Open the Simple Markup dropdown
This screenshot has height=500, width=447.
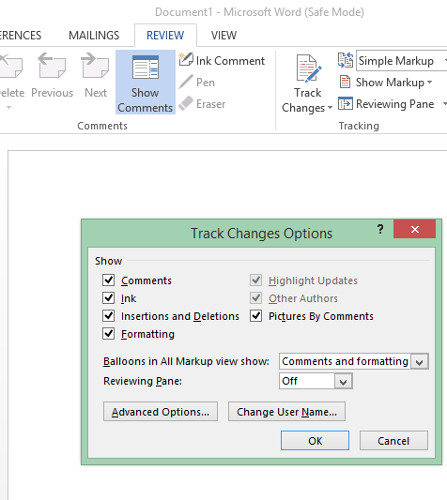(402, 60)
